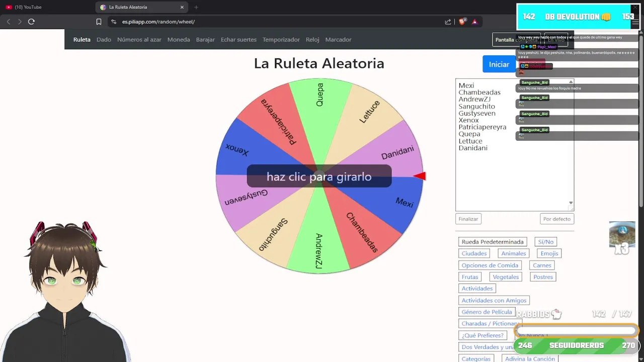Click Chambeadas in the names list

click(x=479, y=93)
